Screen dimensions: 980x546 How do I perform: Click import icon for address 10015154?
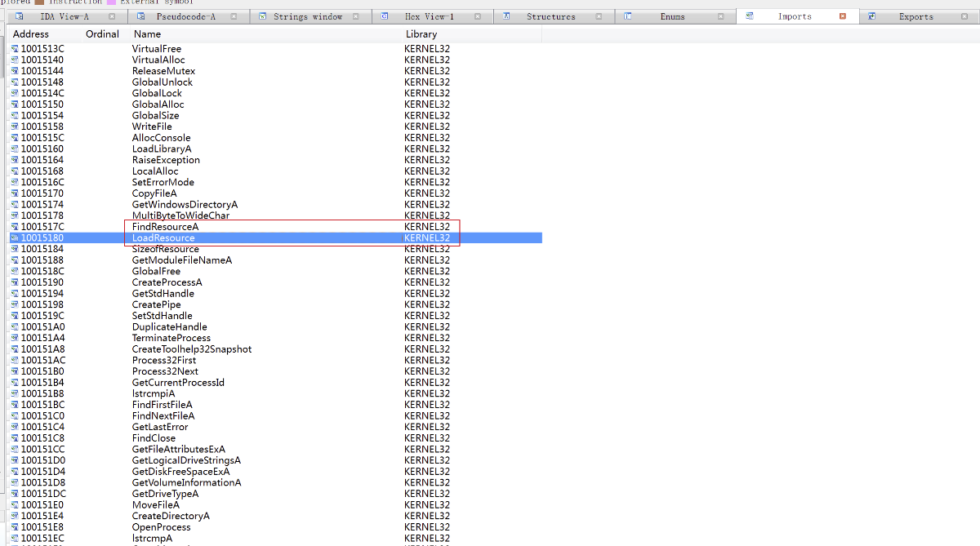click(15, 116)
